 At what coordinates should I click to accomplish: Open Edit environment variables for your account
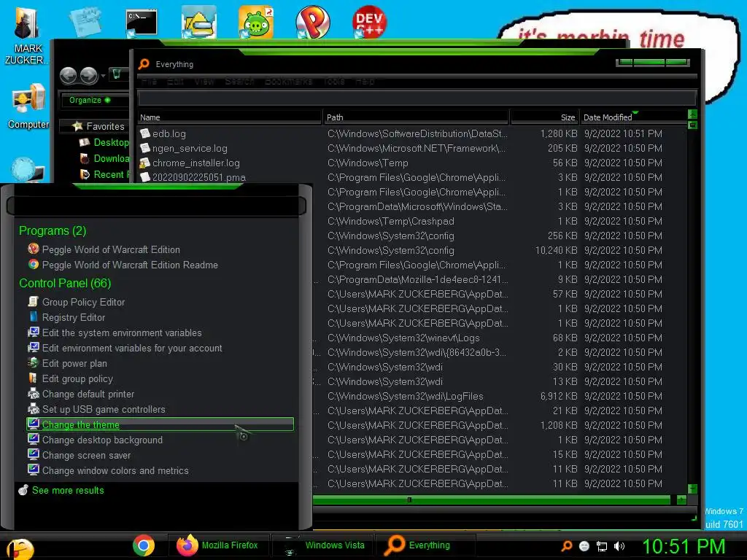click(132, 348)
